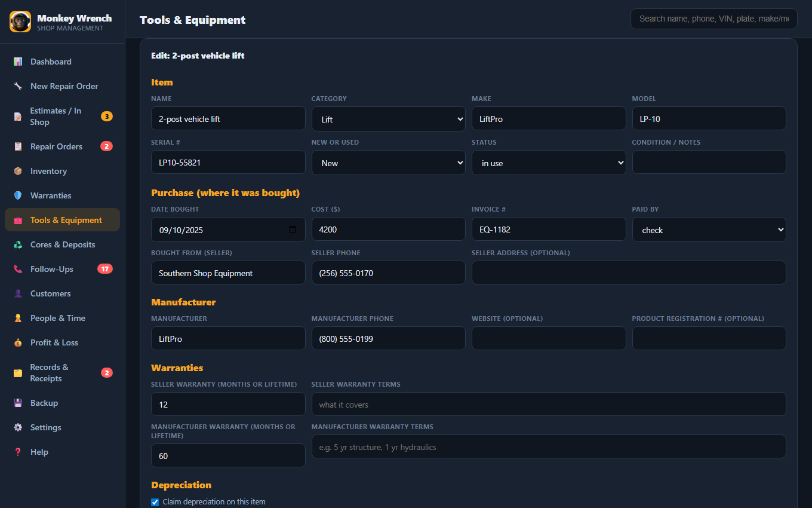812x508 pixels.
Task: Click the Tools & Equipment page heading
Action: tap(192, 20)
